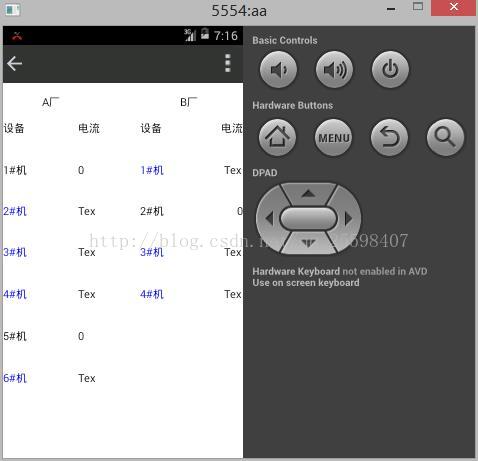The width and height of the screenshot is (478, 461).
Task: Open 3#机 link under A厂
Action: [15, 252]
